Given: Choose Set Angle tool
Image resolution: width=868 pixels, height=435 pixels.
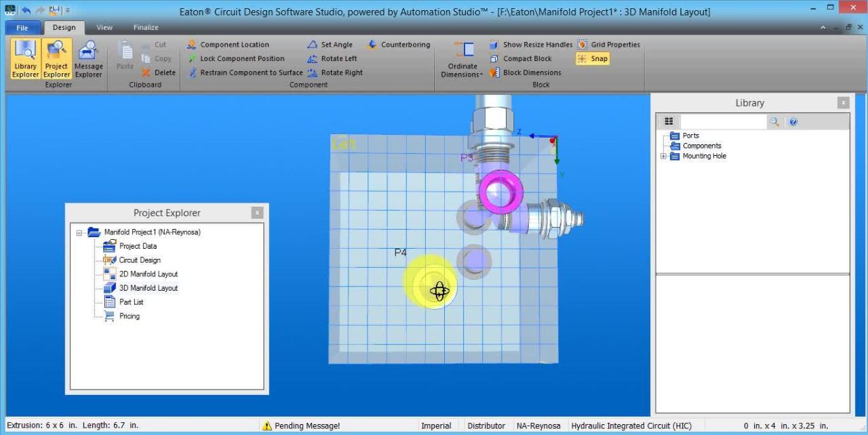Looking at the screenshot, I should point(330,45).
